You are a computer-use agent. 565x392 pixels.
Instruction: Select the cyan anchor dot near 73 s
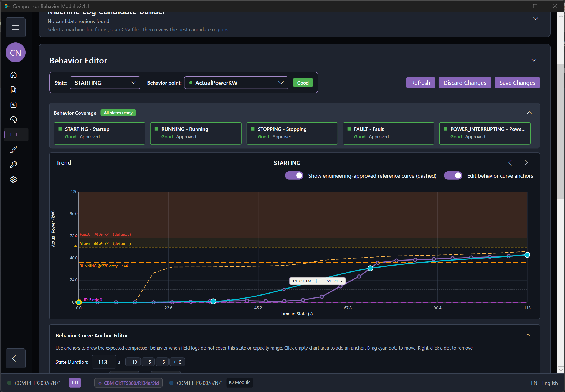tap(370, 268)
